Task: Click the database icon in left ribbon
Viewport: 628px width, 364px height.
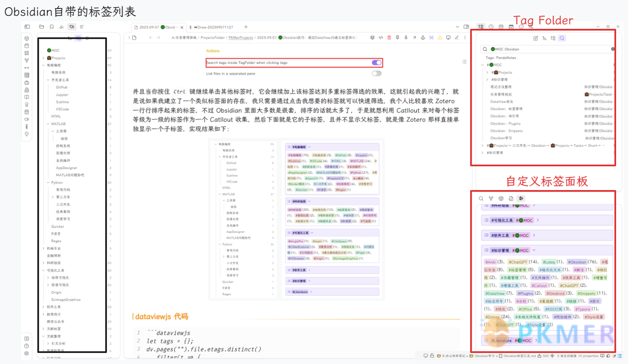Action: point(27,75)
